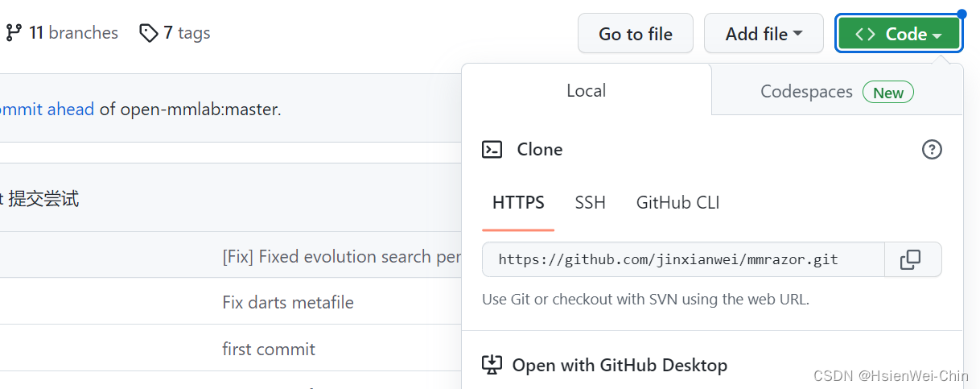Switch to the Local tab

coord(587,91)
